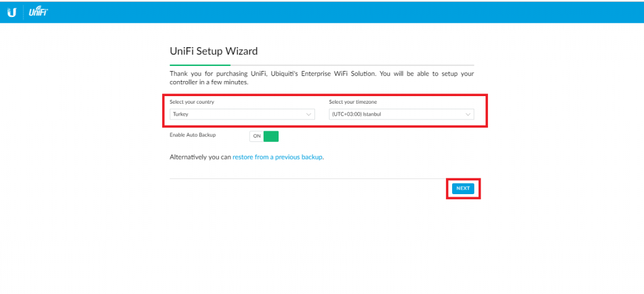The image size is (644, 294).
Task: Click the NEXT button
Action: [x=463, y=188]
